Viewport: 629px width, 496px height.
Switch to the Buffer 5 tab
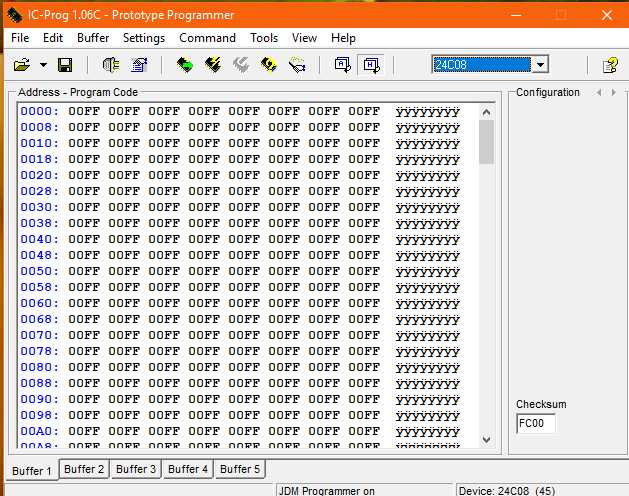pyautogui.click(x=240, y=469)
